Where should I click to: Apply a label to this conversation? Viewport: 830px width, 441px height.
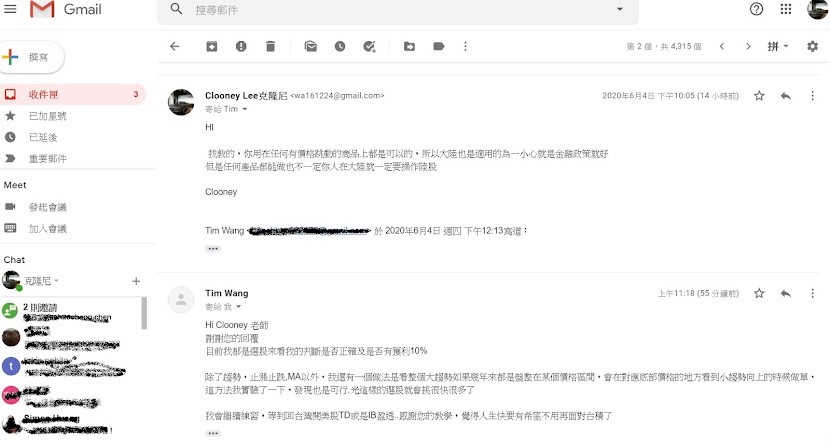click(x=439, y=47)
